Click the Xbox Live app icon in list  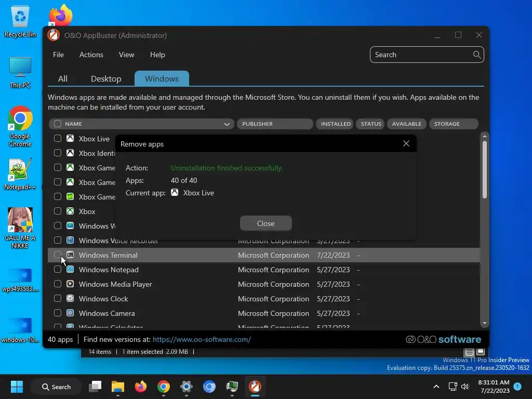(x=70, y=138)
